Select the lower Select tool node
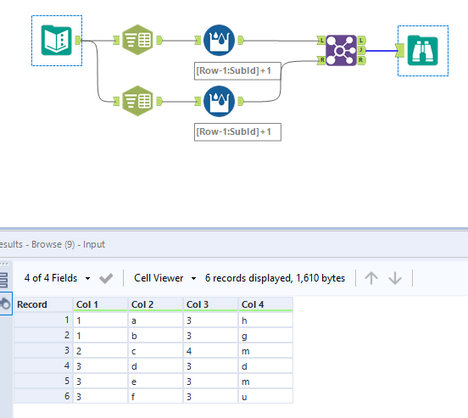This screenshot has width=468, height=418. pos(138,101)
